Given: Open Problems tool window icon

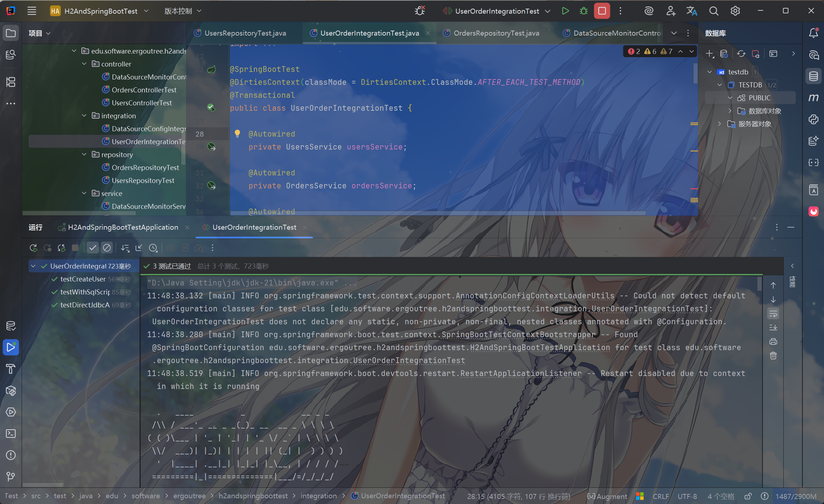Looking at the screenshot, I should (11, 455).
